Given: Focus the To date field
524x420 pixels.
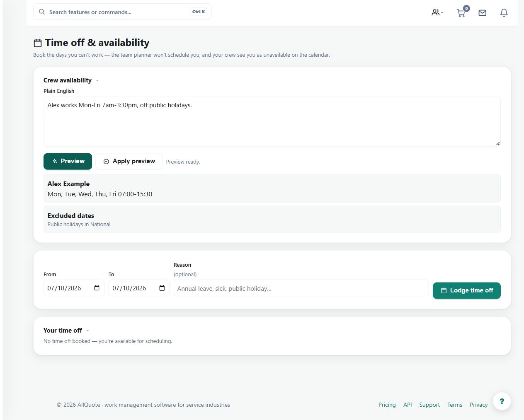Looking at the screenshot, I should [x=139, y=288].
